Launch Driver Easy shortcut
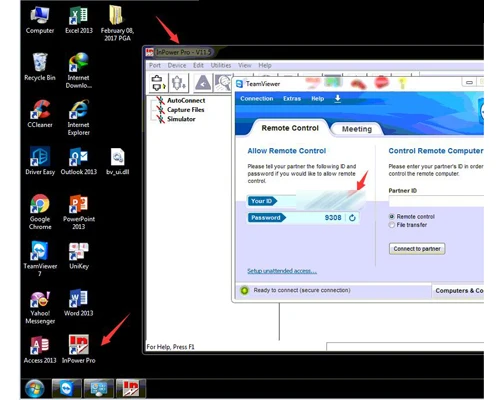Image resolution: width=500 pixels, height=400 pixels. click(40, 161)
